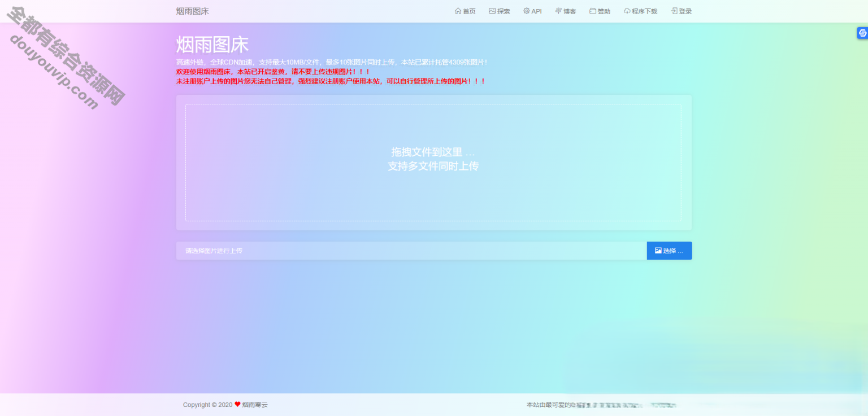
Task: Click the 本站由最可爱的 footer text
Action: [x=548, y=405]
